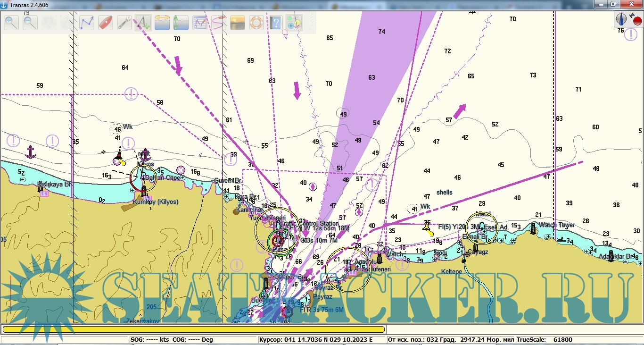Click the add text 'A+' tool
Viewport: 644px width, 345px height.
coord(143,23)
